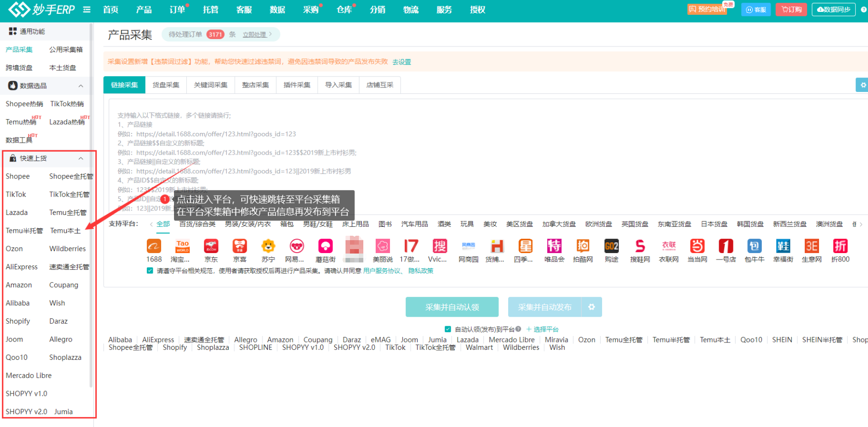Click the 京东 platform icon
Screen dimensions: 868x427
pyautogui.click(x=211, y=246)
